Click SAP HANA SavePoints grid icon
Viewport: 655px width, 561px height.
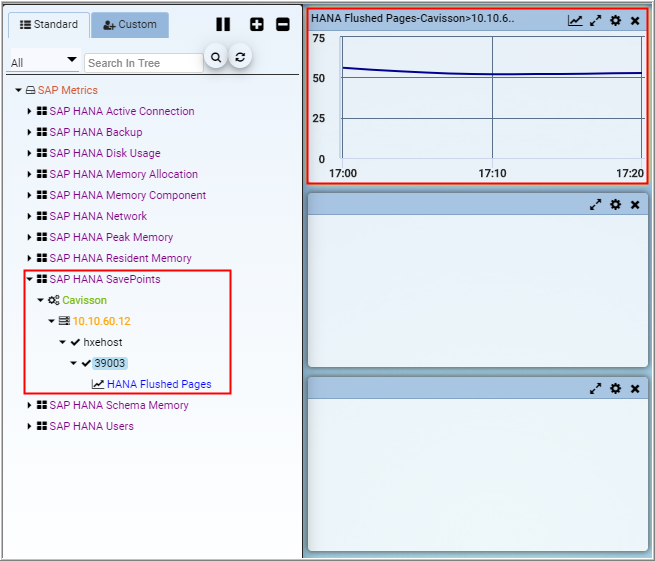pyautogui.click(x=42, y=279)
